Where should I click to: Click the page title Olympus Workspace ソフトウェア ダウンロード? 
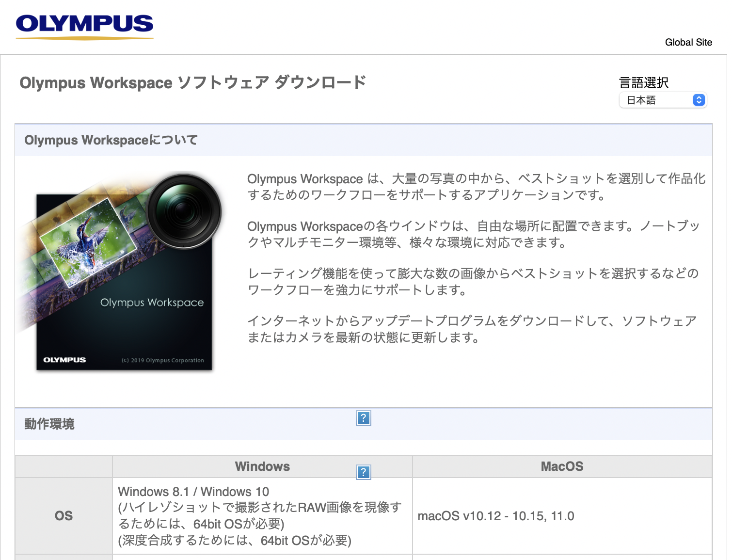click(x=193, y=83)
